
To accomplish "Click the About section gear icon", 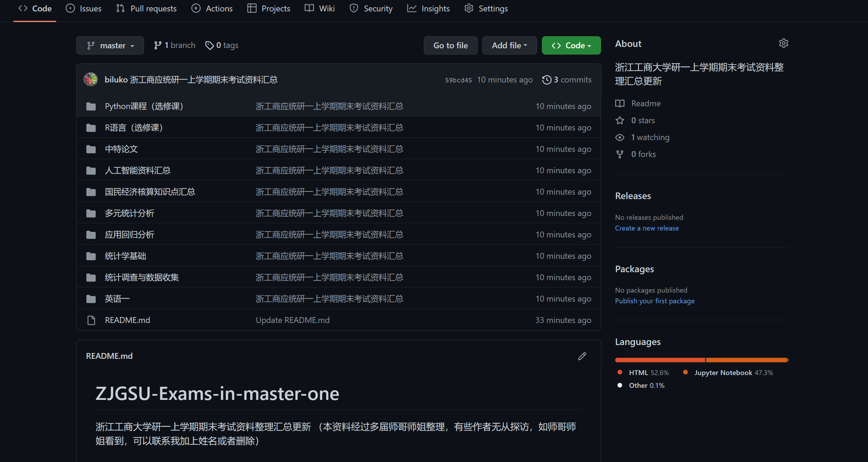I will pos(783,43).
